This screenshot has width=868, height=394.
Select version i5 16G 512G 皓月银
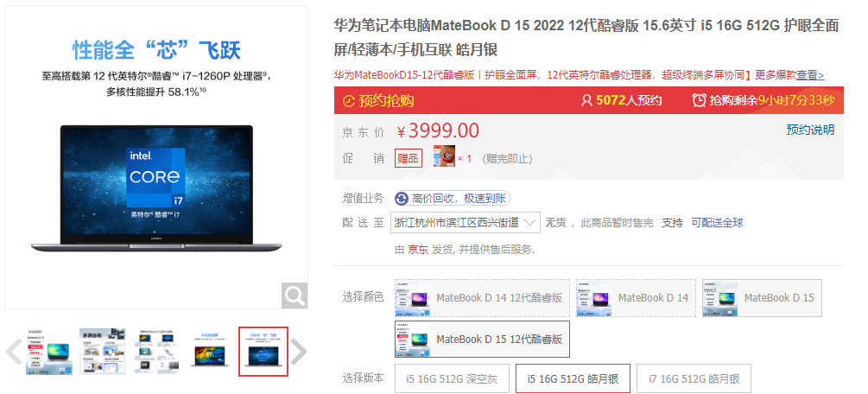click(x=573, y=379)
